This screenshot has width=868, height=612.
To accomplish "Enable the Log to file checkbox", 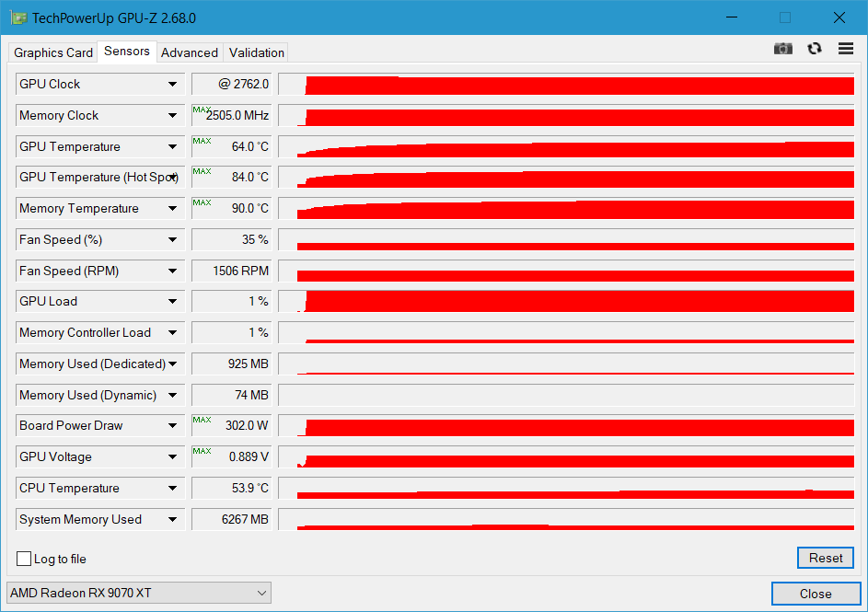I will [x=24, y=559].
